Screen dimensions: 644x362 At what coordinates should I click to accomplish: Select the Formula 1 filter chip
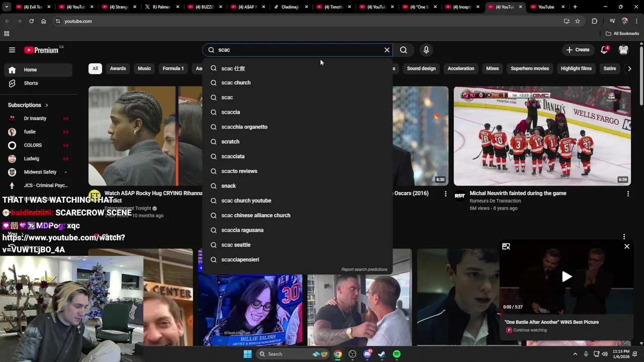tap(173, 68)
